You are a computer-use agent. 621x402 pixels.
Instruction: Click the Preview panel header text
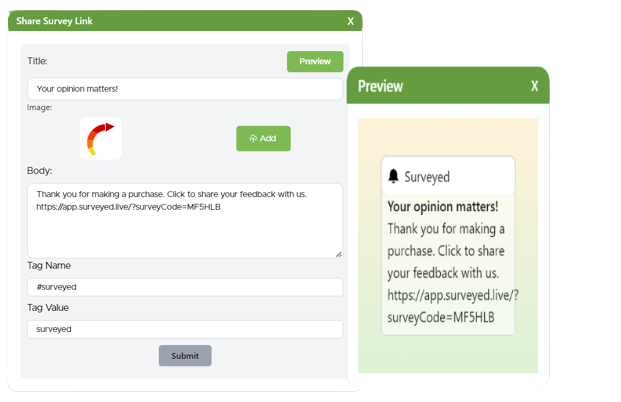coord(380,86)
